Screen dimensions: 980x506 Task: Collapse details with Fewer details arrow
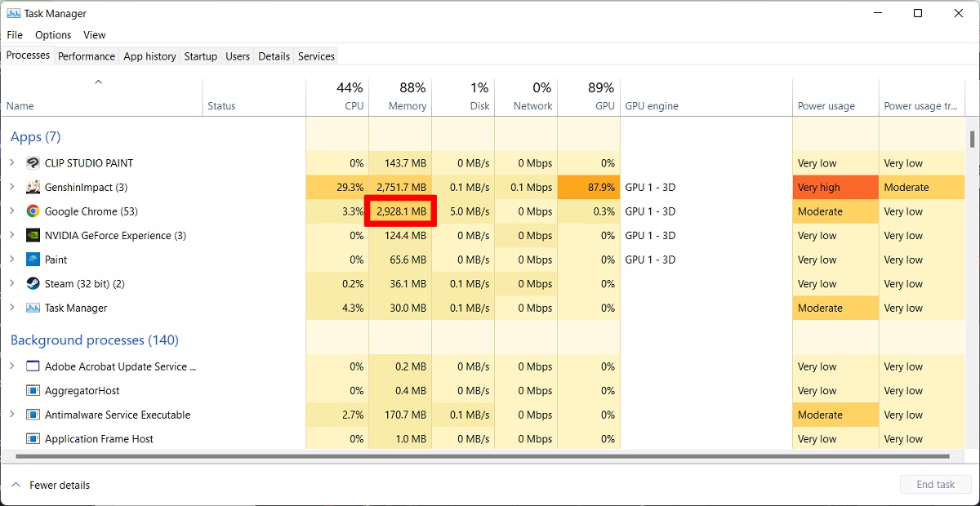point(16,485)
